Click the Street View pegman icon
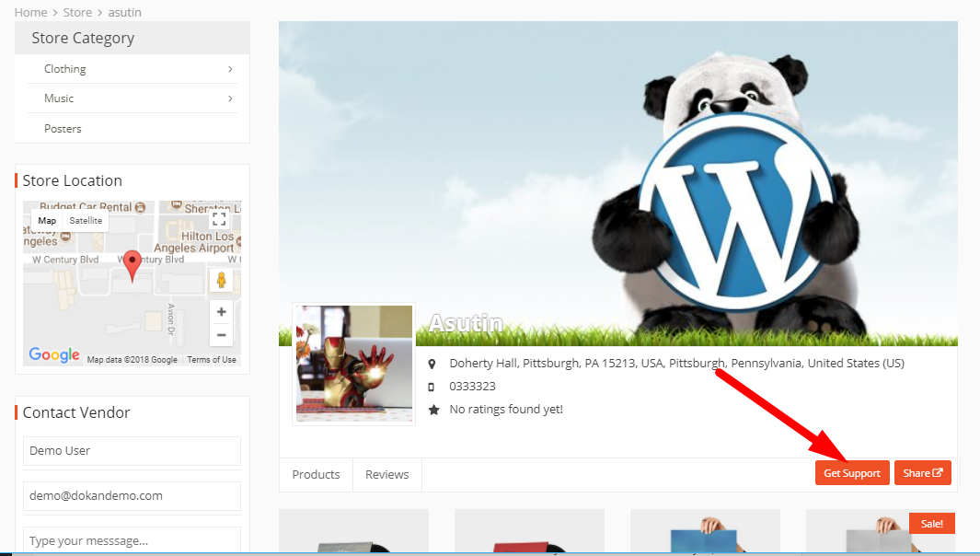Screen dimensions: 980x556 (221, 280)
